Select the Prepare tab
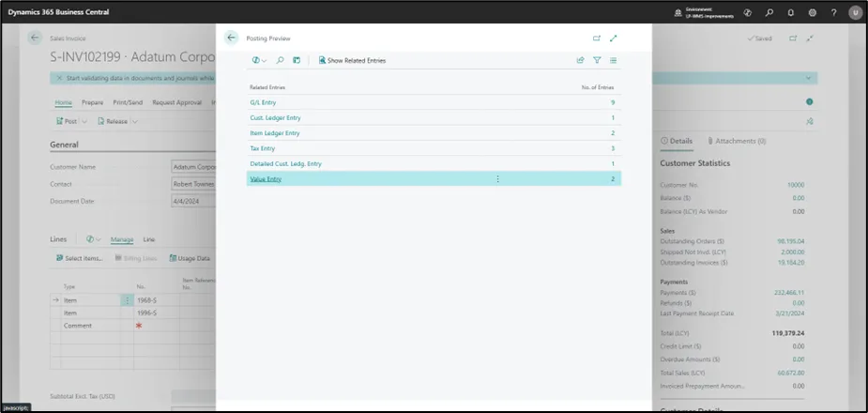The image size is (868, 413). (x=93, y=102)
